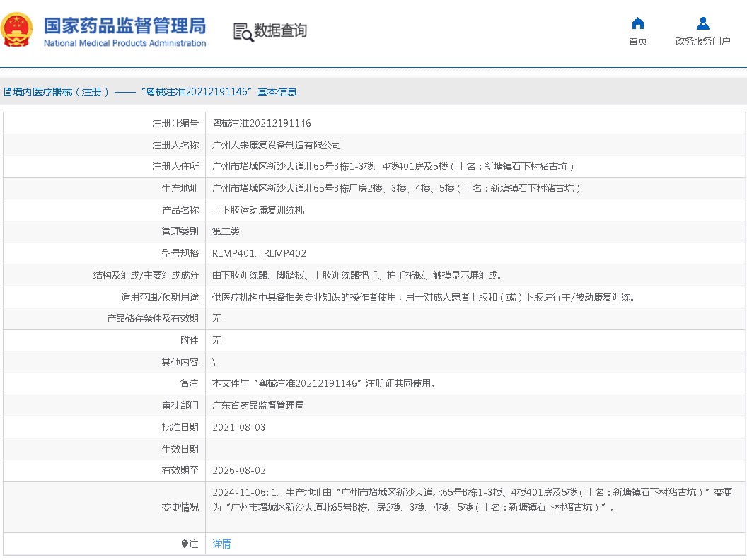Open the 政务服务门户 portal link

pyautogui.click(x=702, y=41)
